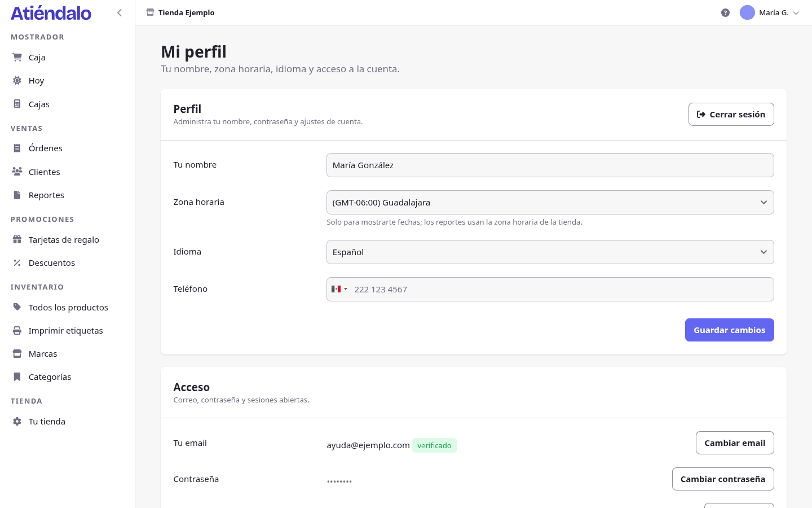Click the Imprimir etiquetas printer icon
The height and width of the screenshot is (508, 812).
(17, 331)
